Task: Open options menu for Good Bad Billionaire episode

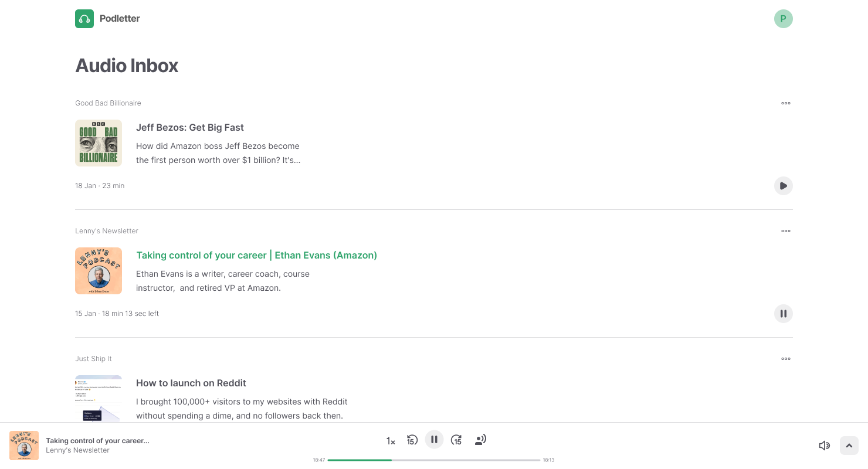Action: coord(786,103)
